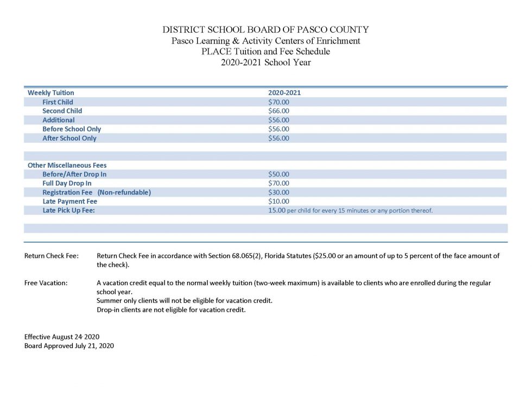
Task: Click the Board Approved July 21, 2020 text
Action: click(69, 346)
